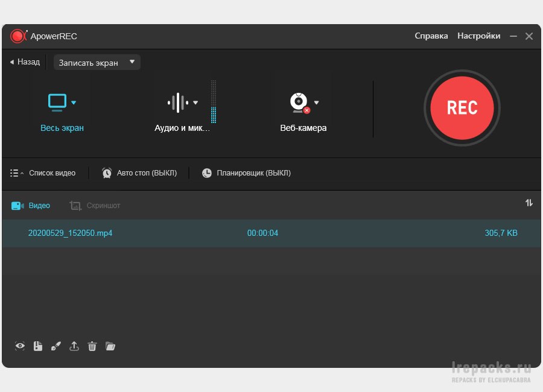Screen dimensions: 543x392
Task: Start recording with the REC button
Action: coord(462,108)
